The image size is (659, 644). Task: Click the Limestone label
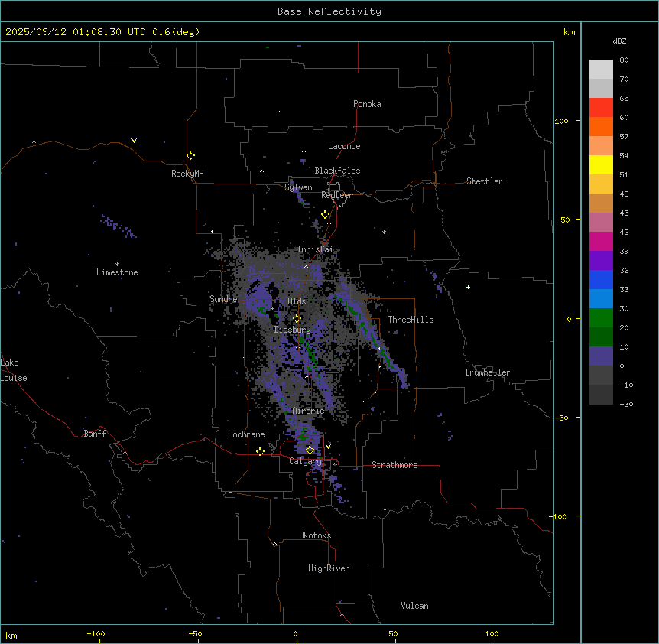117,272
